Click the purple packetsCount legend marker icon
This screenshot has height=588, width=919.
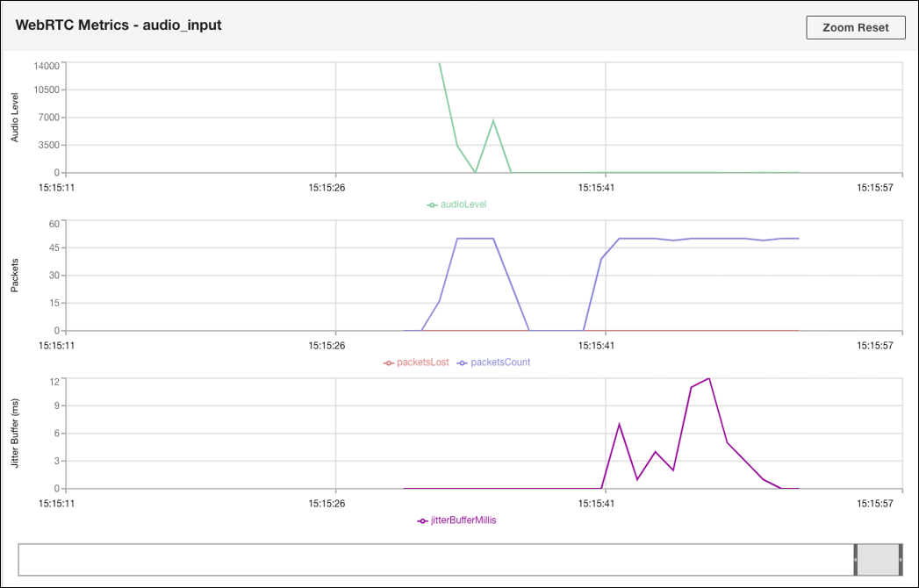463,362
